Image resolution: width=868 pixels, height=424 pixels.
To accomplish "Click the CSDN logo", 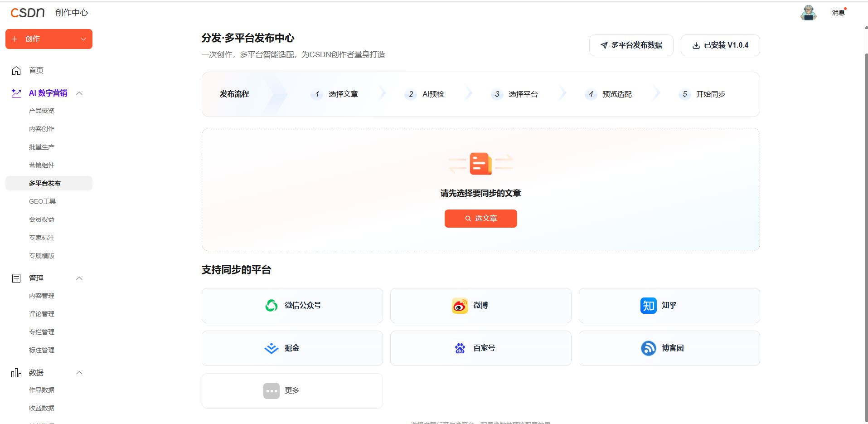I will coord(28,13).
